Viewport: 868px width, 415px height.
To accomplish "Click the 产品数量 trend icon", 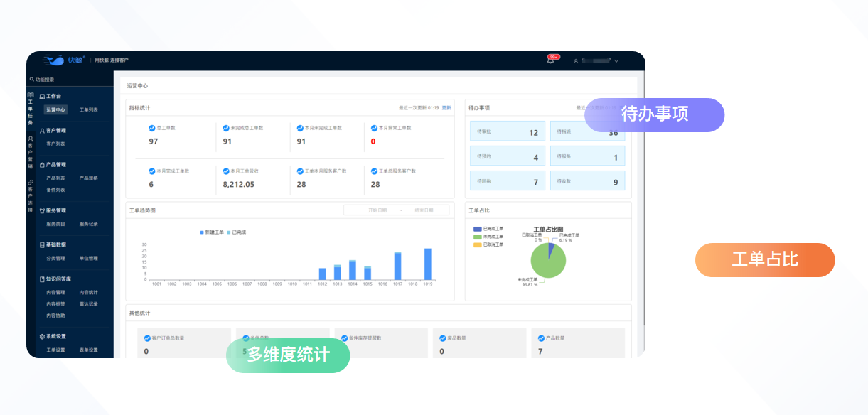I will point(541,338).
